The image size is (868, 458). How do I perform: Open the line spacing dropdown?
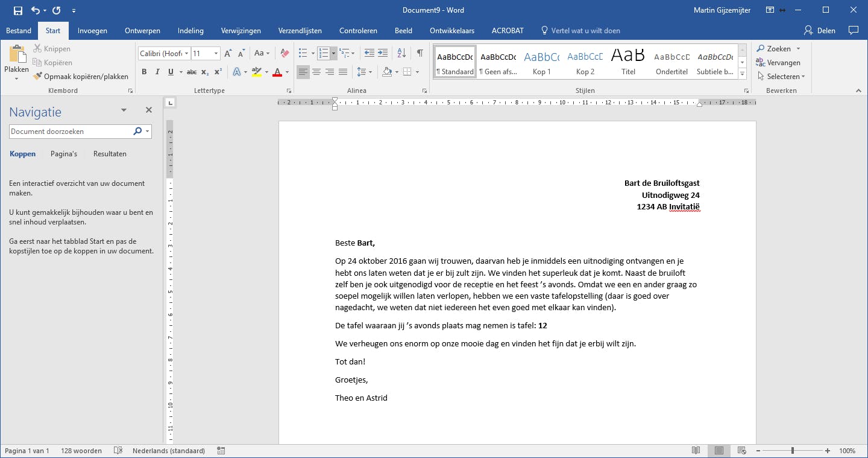[364, 72]
